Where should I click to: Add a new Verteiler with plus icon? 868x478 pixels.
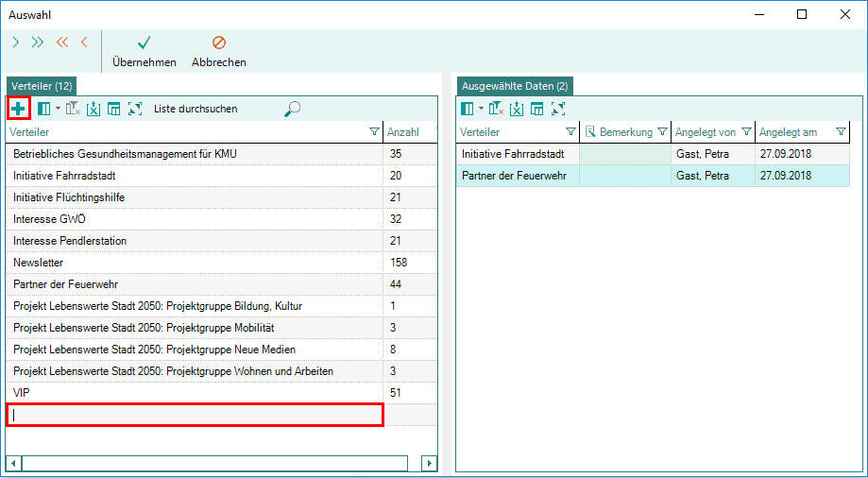point(18,109)
